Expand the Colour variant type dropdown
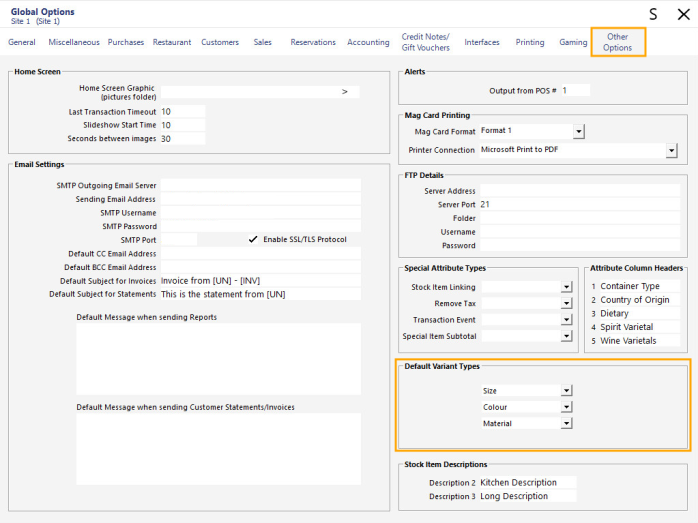The image size is (698, 523). pyautogui.click(x=566, y=407)
